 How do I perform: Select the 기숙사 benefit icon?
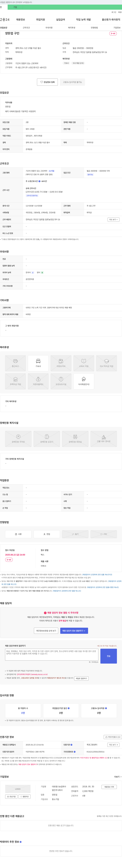38,363
